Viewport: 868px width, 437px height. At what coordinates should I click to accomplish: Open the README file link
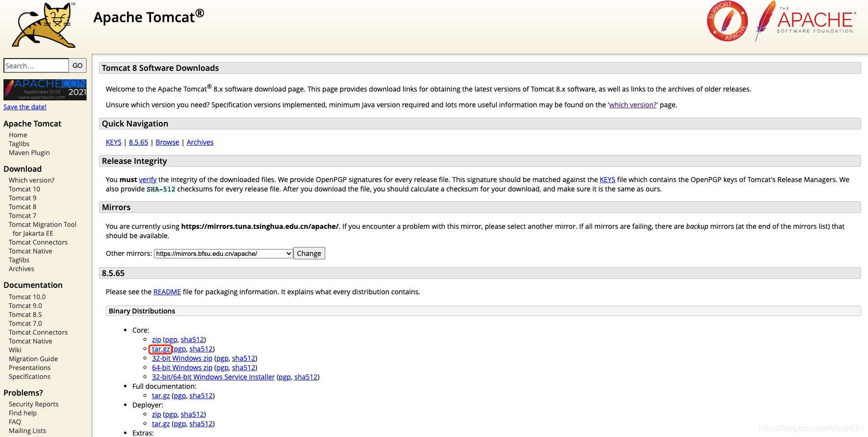point(167,292)
